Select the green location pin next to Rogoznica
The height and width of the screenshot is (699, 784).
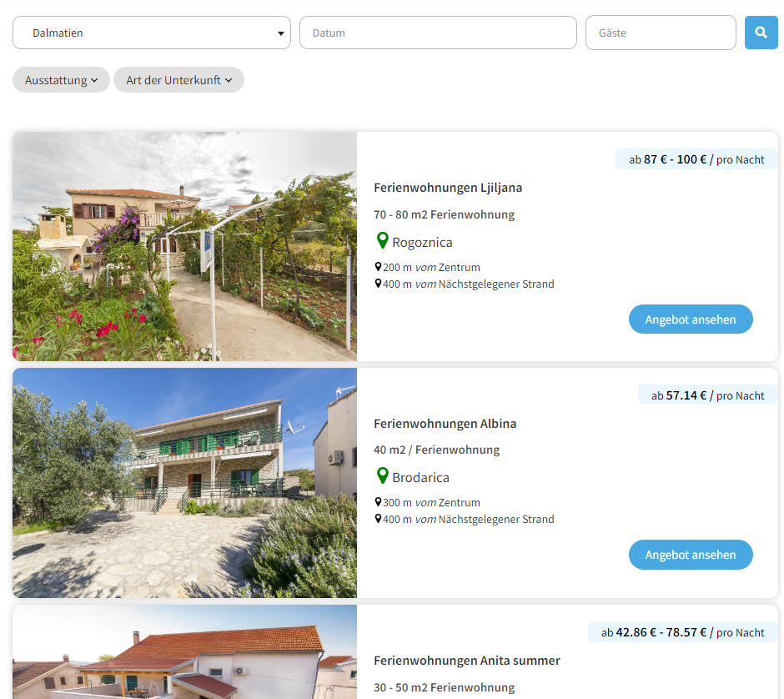[382, 241]
